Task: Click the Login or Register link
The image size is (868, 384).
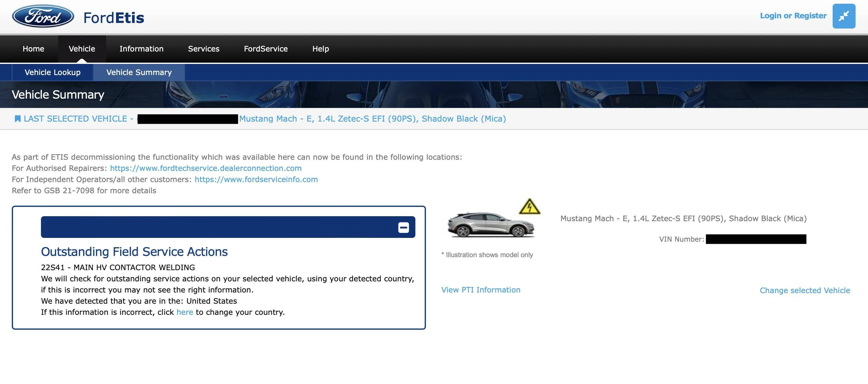Action: tap(793, 16)
